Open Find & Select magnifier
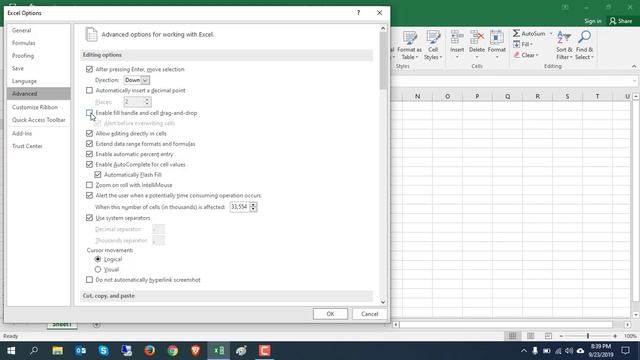This screenshot has width=640, height=360. pyautogui.click(x=584, y=45)
